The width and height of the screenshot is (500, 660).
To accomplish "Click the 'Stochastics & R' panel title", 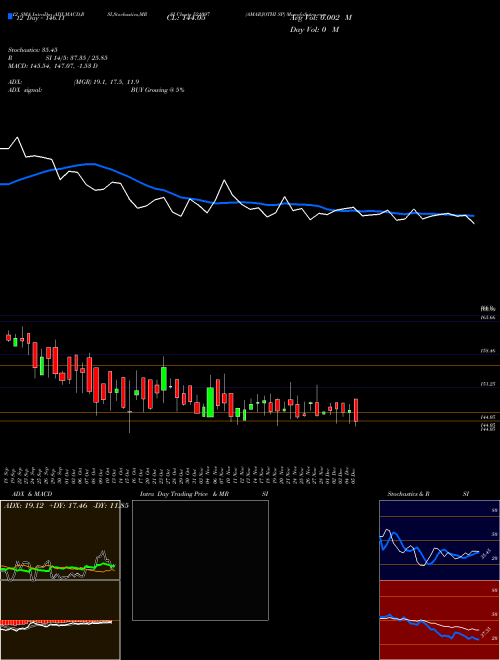I will tap(409, 494).
